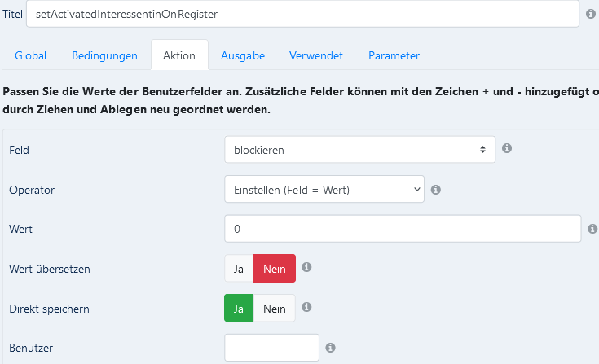599x364 pixels.
Task: Click the Benutzer input field
Action: coord(271,348)
